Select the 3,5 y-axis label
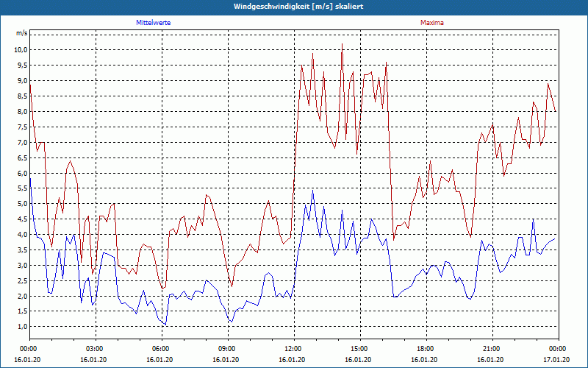 (23, 250)
